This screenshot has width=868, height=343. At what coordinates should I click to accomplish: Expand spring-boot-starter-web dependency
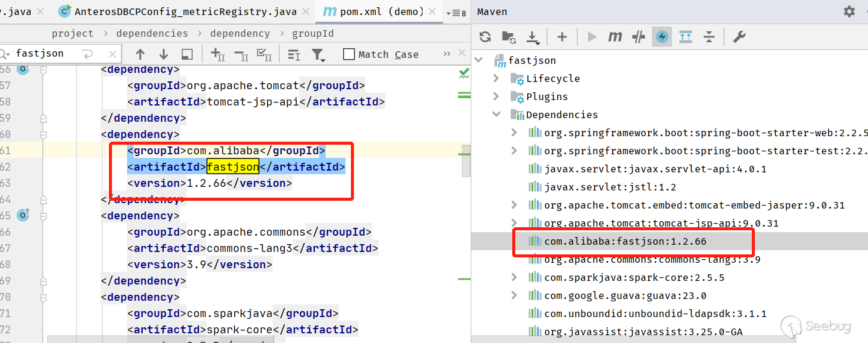[x=514, y=133]
